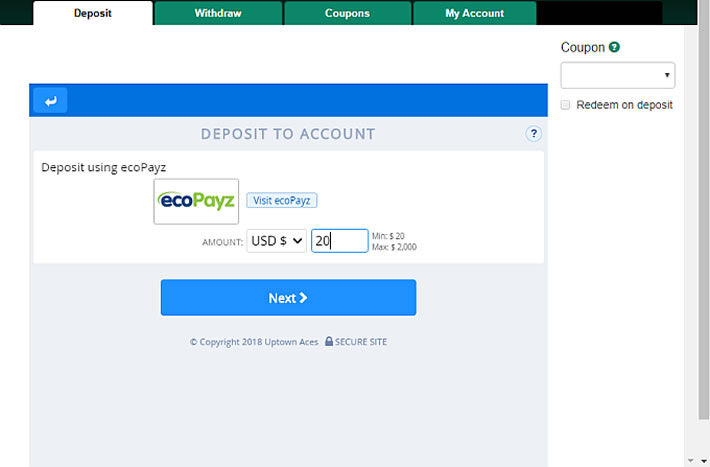This screenshot has width=710, height=467.
Task: Switch to the Deposit tab
Action: coord(93,13)
